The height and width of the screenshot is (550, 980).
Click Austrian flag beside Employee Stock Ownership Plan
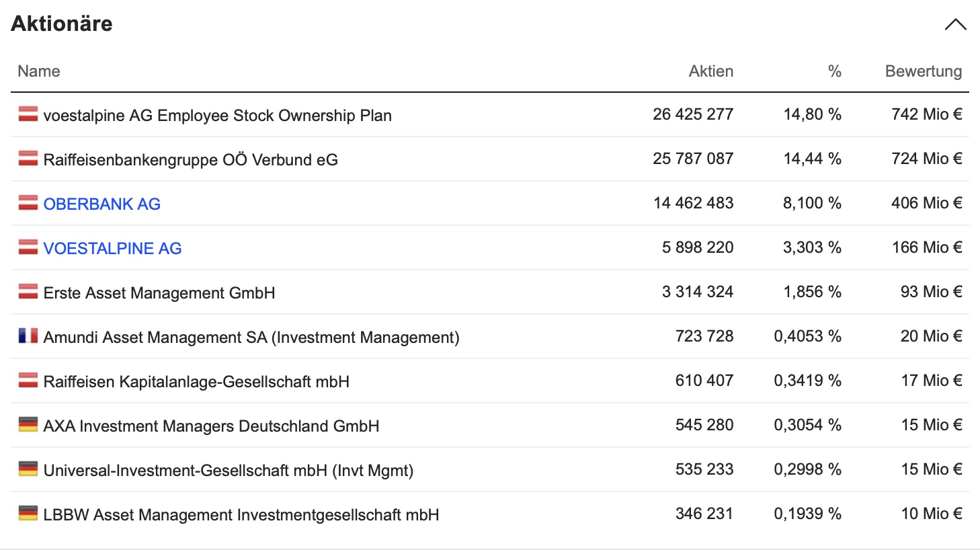pos(28,114)
